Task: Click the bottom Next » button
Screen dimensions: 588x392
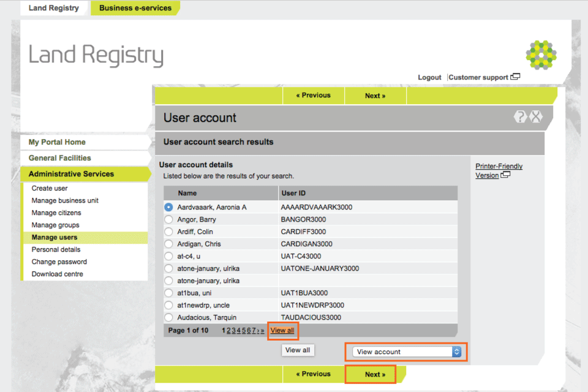Action: [375, 374]
